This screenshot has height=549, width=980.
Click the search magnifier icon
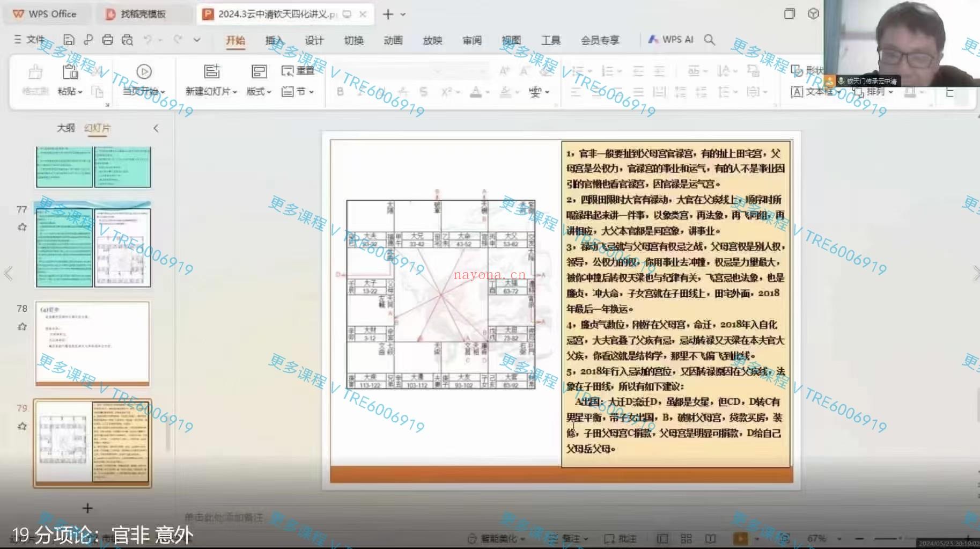point(709,40)
